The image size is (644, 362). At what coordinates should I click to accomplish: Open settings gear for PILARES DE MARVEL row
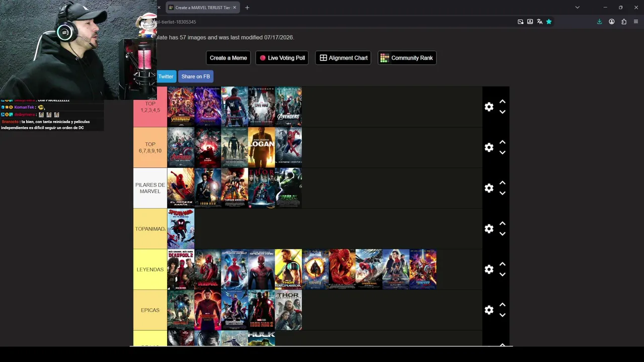pyautogui.click(x=489, y=188)
